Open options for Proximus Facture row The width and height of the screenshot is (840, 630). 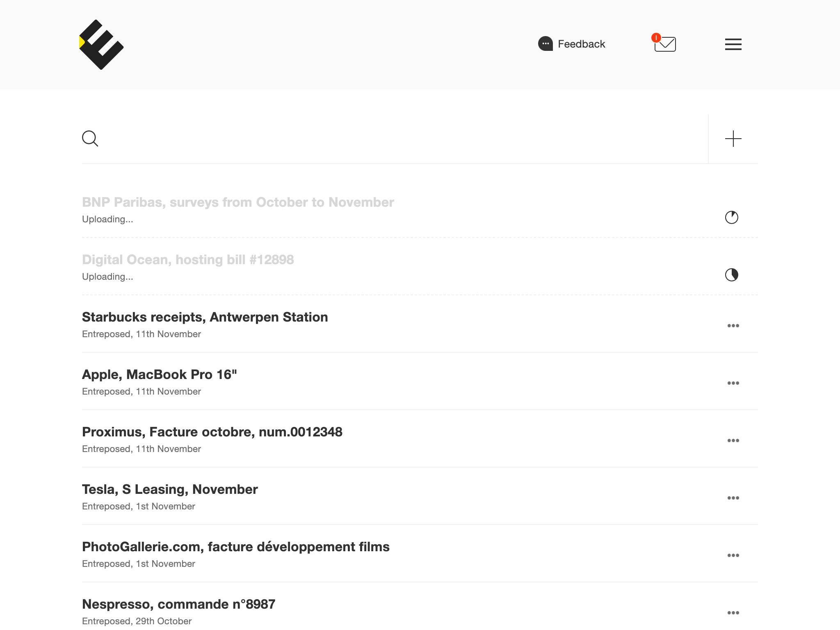(733, 441)
